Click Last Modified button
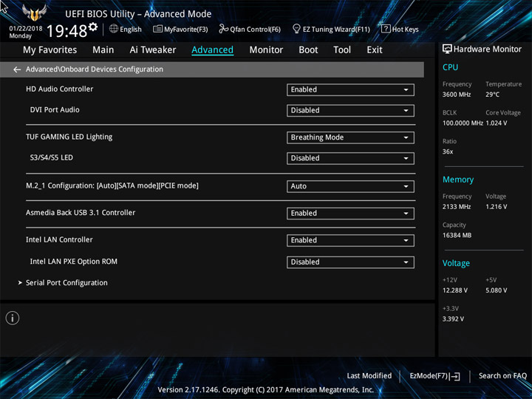Image resolution: width=532 pixels, height=399 pixels. 369,376
